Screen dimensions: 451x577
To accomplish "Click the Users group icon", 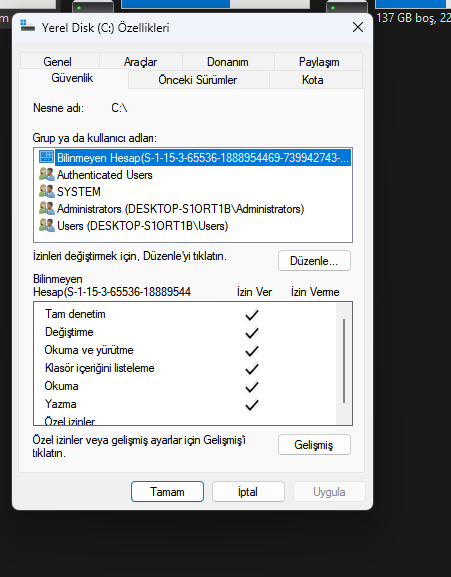I will 47,225.
